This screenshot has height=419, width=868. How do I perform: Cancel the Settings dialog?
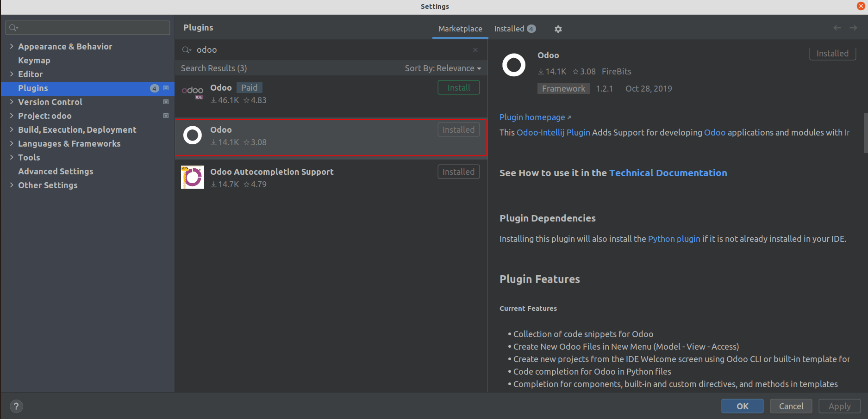click(x=791, y=406)
